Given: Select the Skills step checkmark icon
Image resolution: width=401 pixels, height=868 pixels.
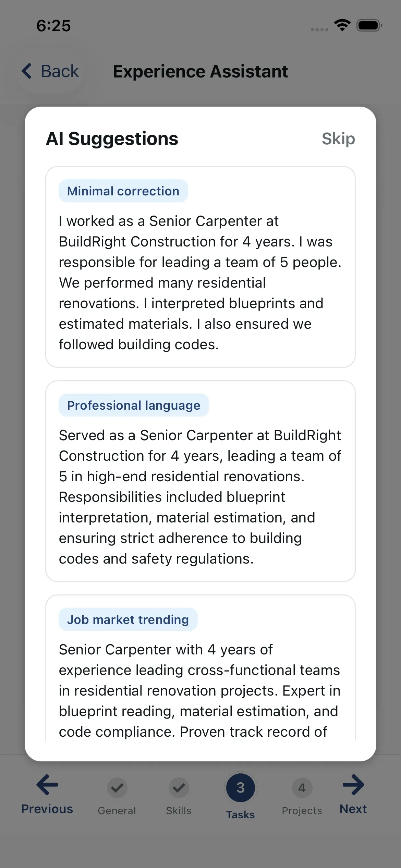Looking at the screenshot, I should [x=179, y=788].
